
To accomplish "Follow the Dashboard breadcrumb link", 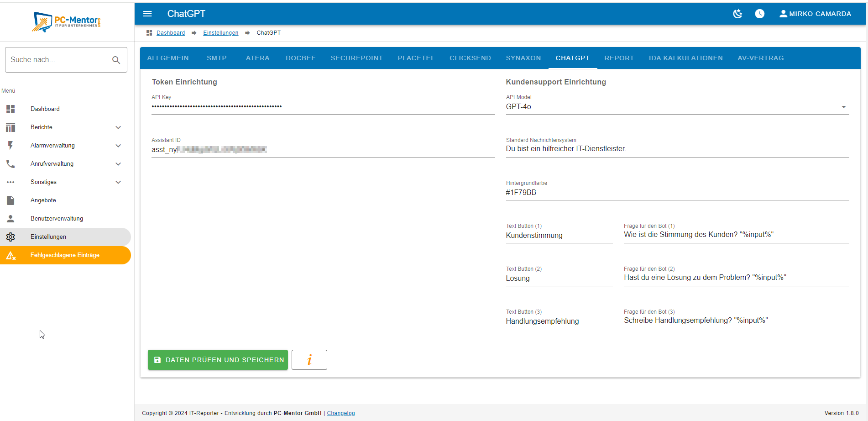I will (171, 33).
